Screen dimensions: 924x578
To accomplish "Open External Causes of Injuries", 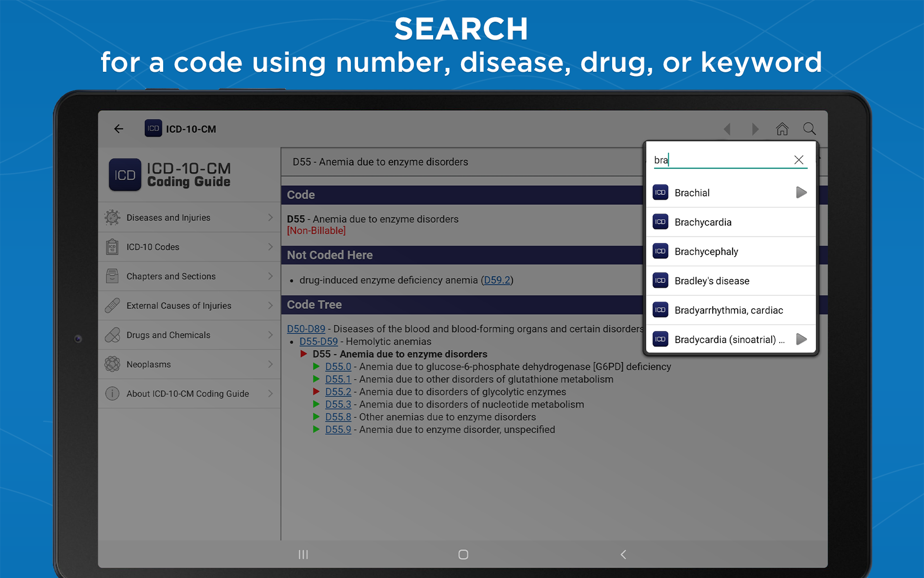I will tap(189, 306).
